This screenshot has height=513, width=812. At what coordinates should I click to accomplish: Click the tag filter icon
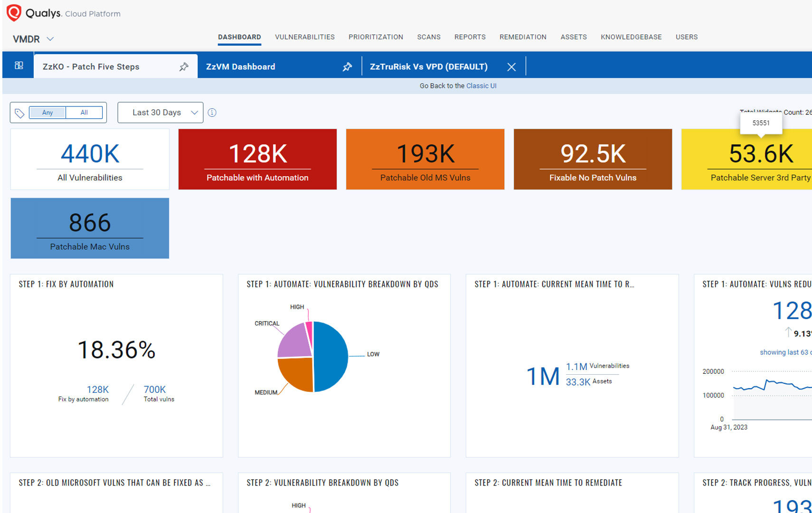pyautogui.click(x=19, y=113)
